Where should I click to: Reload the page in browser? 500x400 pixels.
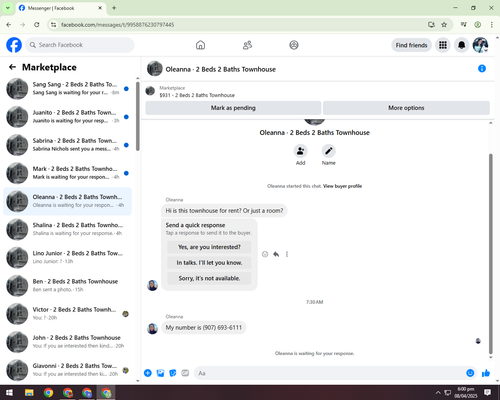[x=37, y=25]
